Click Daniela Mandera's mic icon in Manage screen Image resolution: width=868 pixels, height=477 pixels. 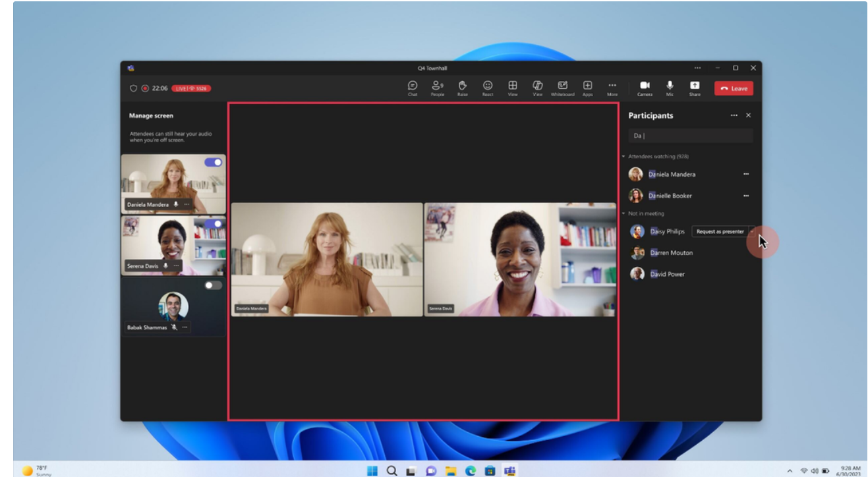[176, 204]
